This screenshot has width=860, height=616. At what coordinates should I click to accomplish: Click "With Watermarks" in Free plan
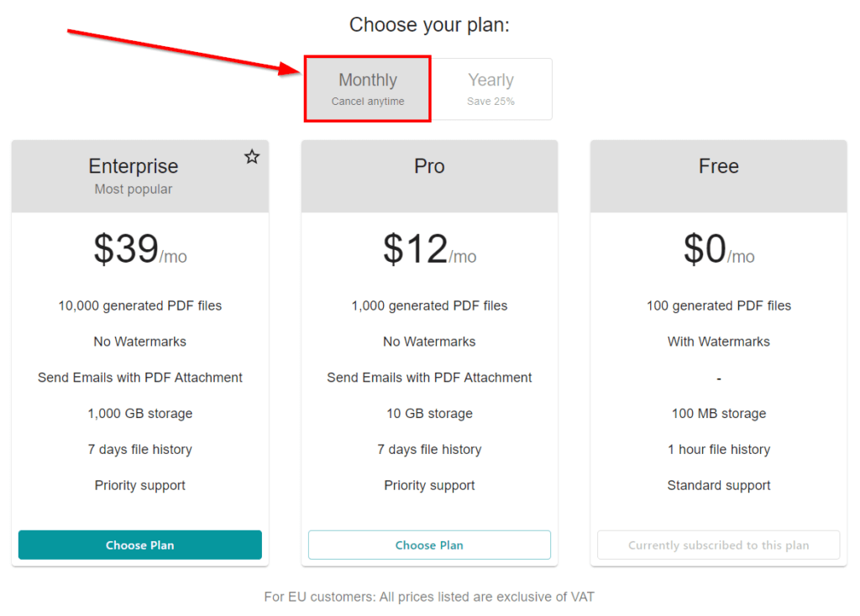click(x=718, y=342)
